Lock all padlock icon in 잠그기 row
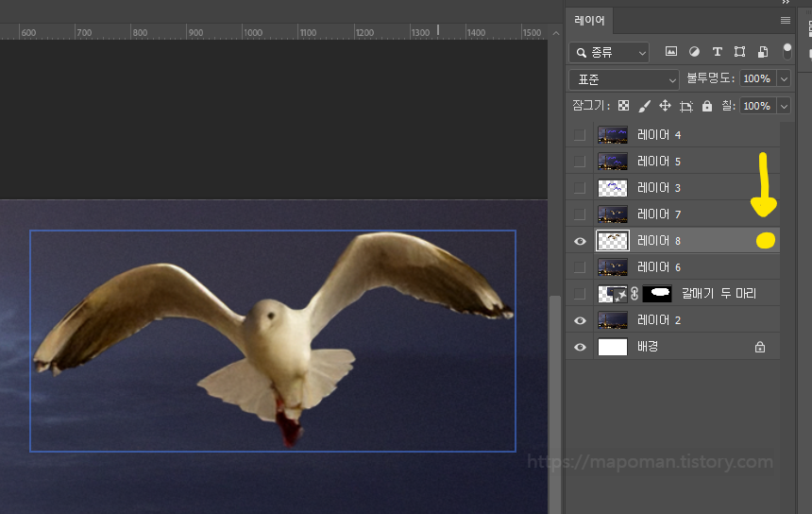 [x=707, y=106]
